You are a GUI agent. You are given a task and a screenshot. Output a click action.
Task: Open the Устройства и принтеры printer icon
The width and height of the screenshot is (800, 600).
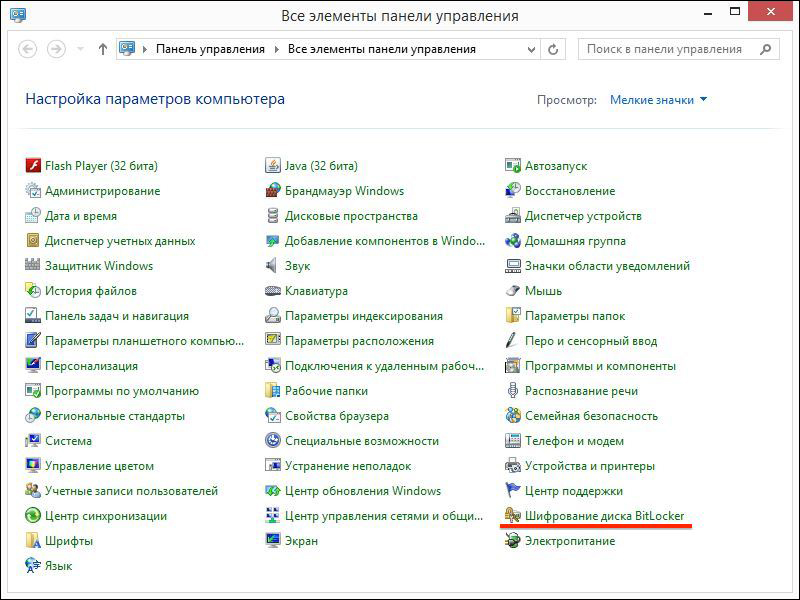[x=513, y=465]
